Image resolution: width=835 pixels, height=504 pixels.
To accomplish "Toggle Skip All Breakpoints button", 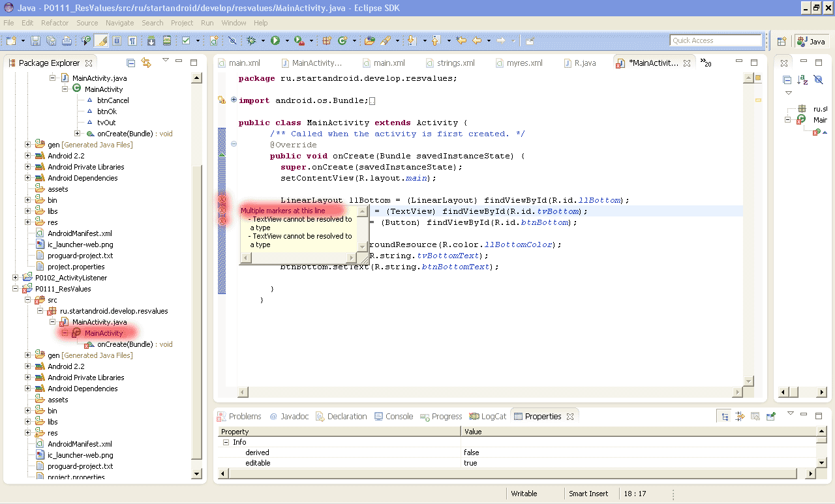I will (232, 40).
